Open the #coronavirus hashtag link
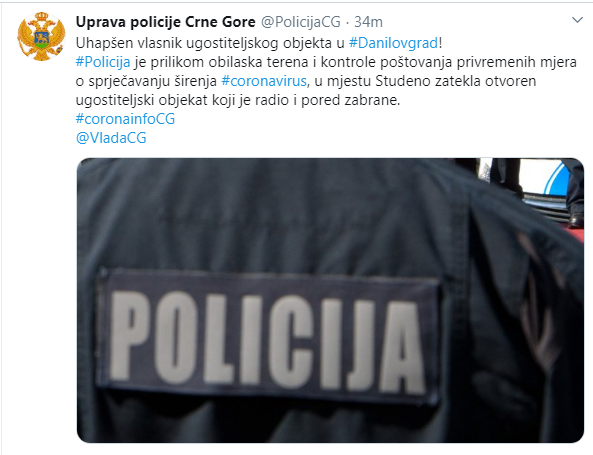This screenshot has width=593, height=455. click(264, 81)
